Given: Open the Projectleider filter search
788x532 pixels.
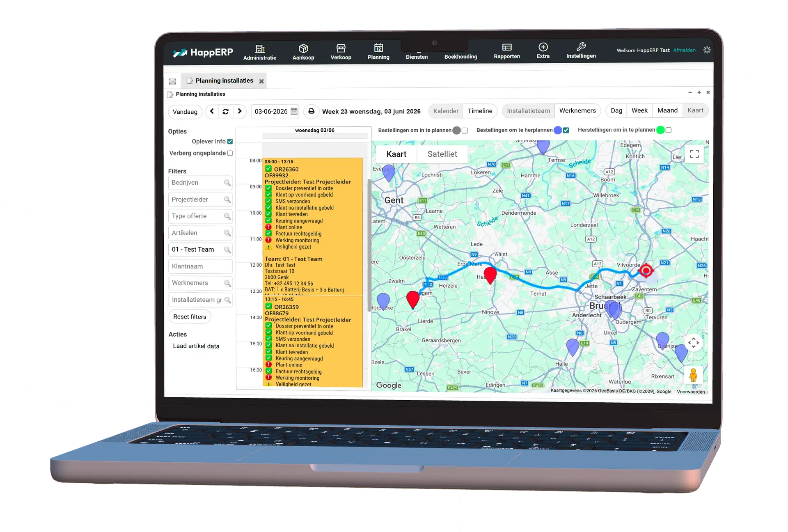Looking at the screenshot, I should tap(227, 199).
